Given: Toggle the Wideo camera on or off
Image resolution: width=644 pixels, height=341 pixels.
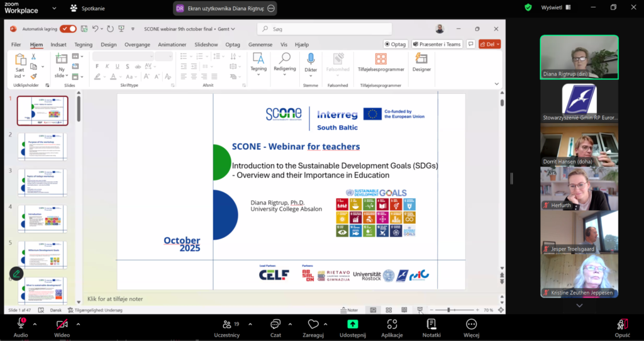Looking at the screenshot, I should click(x=62, y=324).
